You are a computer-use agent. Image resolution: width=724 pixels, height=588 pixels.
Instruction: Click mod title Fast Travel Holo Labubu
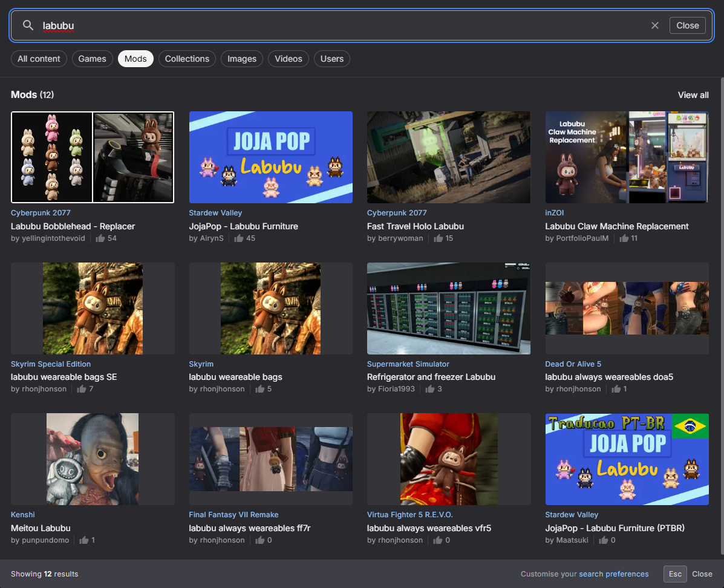coord(415,226)
